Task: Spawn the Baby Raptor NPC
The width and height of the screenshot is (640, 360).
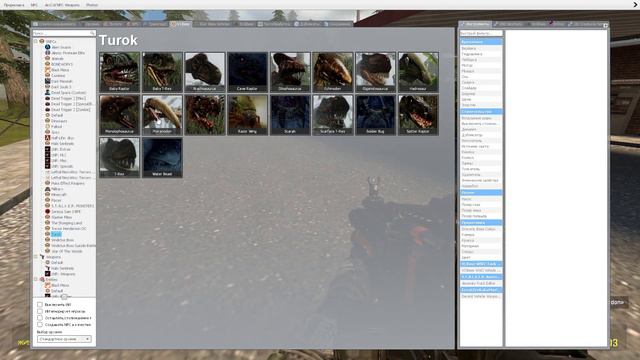Action: coord(120,72)
